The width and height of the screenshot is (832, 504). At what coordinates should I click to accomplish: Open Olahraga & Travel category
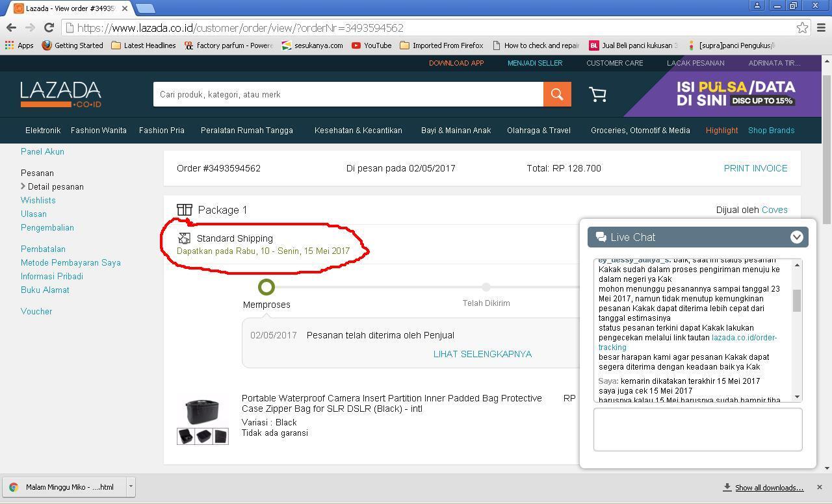539,131
